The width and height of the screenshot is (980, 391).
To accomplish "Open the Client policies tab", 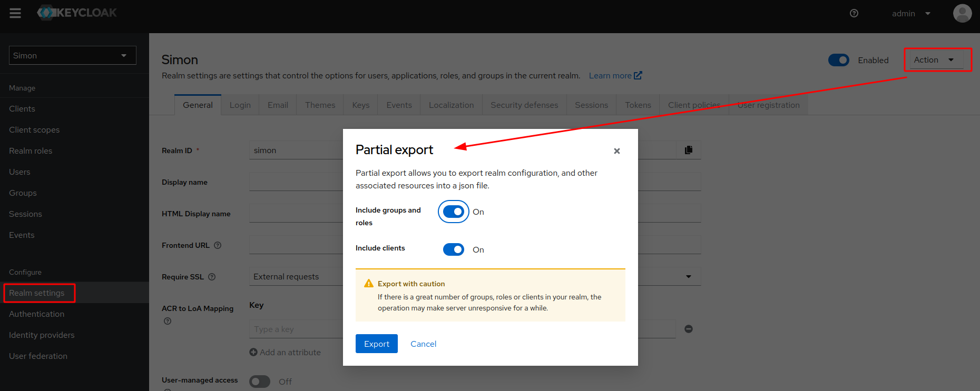I will 694,105.
